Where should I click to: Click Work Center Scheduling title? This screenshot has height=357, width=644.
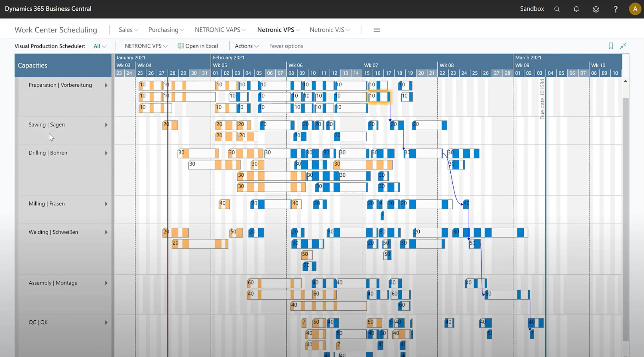pyautogui.click(x=56, y=30)
